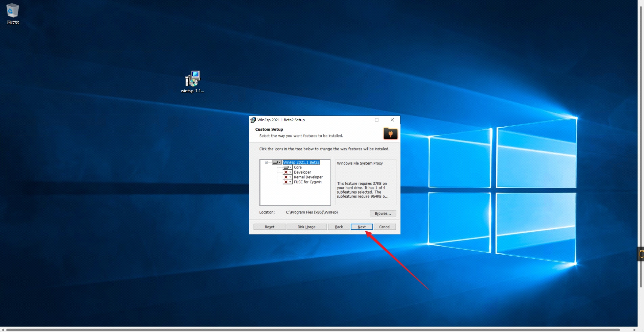Screen dimensions: 644x332
Task: Click the horizontal scrollbar at screen bottom
Action: tap(313, 330)
